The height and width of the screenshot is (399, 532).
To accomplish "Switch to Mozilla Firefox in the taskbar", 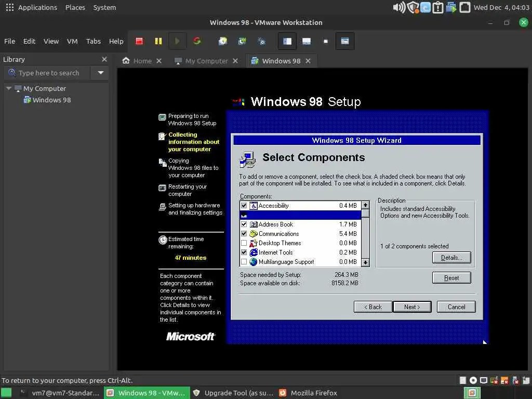I will pyautogui.click(x=308, y=393).
